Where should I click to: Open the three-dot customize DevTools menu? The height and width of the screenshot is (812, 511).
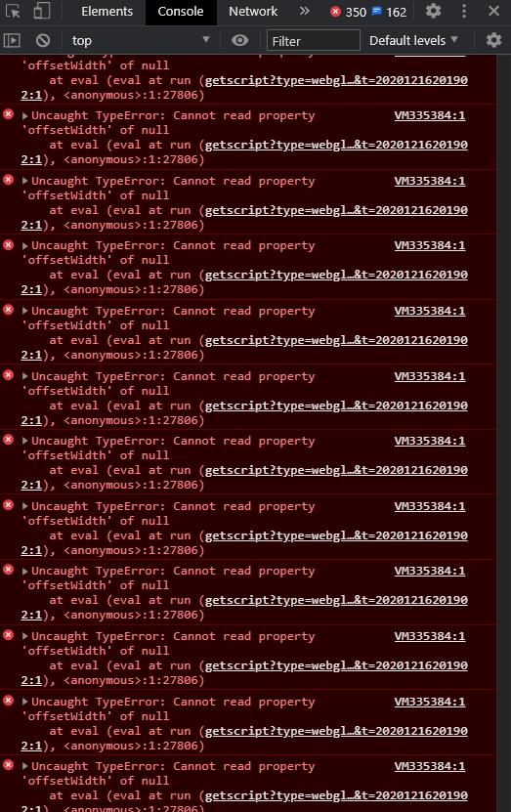point(464,11)
